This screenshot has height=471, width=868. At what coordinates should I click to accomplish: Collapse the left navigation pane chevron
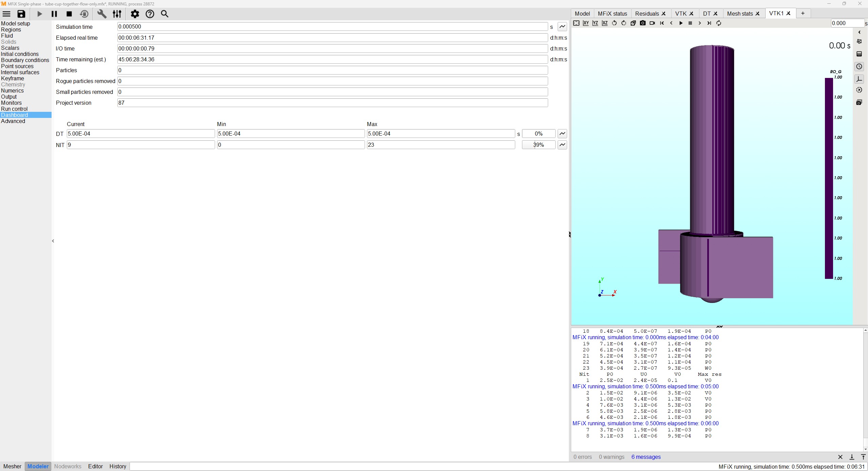click(53, 241)
